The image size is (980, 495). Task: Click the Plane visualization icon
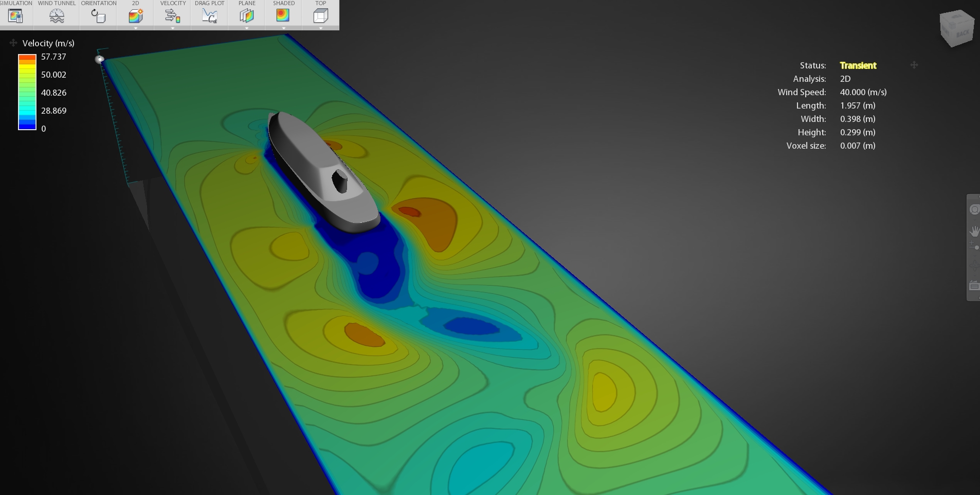coord(247,16)
